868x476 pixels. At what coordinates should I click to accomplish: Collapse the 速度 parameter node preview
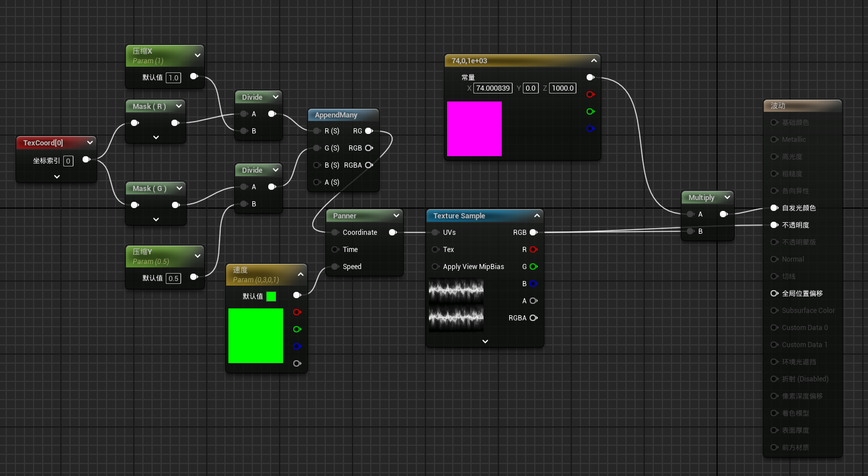tap(301, 274)
